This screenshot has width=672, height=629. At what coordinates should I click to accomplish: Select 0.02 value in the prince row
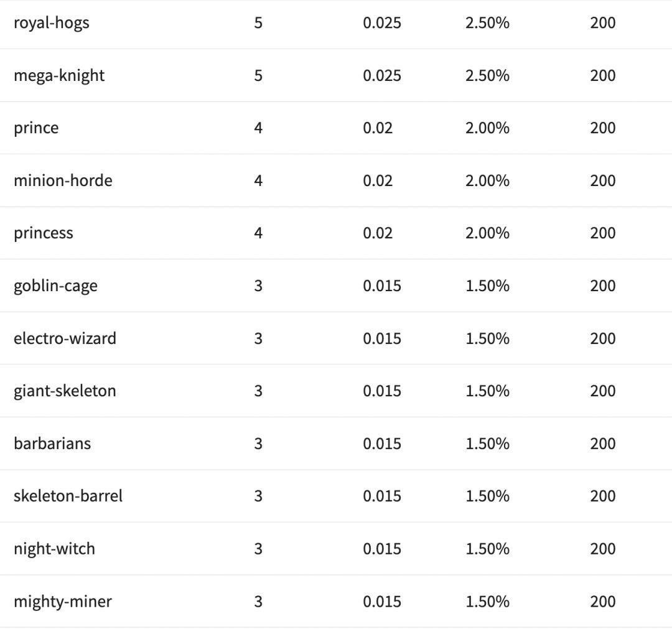point(378,128)
